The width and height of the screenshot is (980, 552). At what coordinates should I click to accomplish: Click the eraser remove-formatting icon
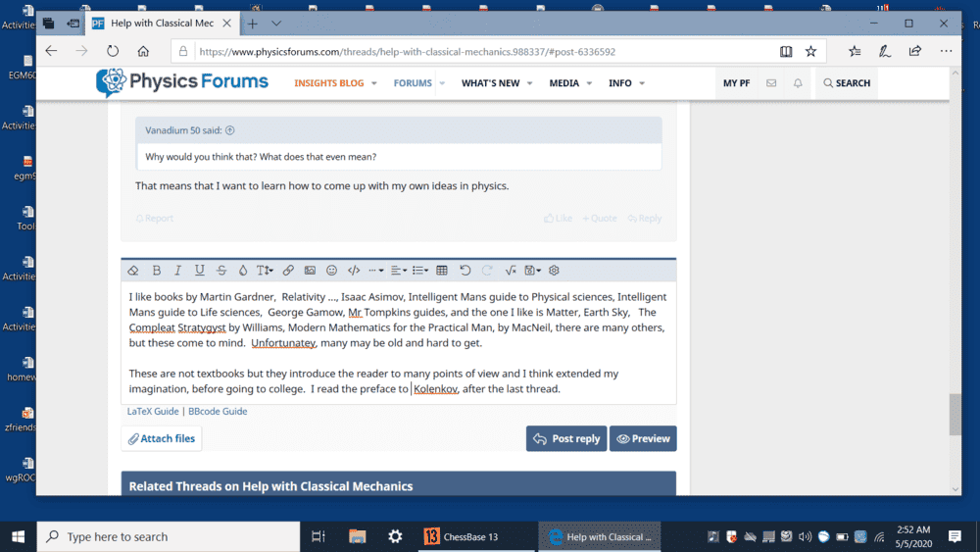pos(133,271)
